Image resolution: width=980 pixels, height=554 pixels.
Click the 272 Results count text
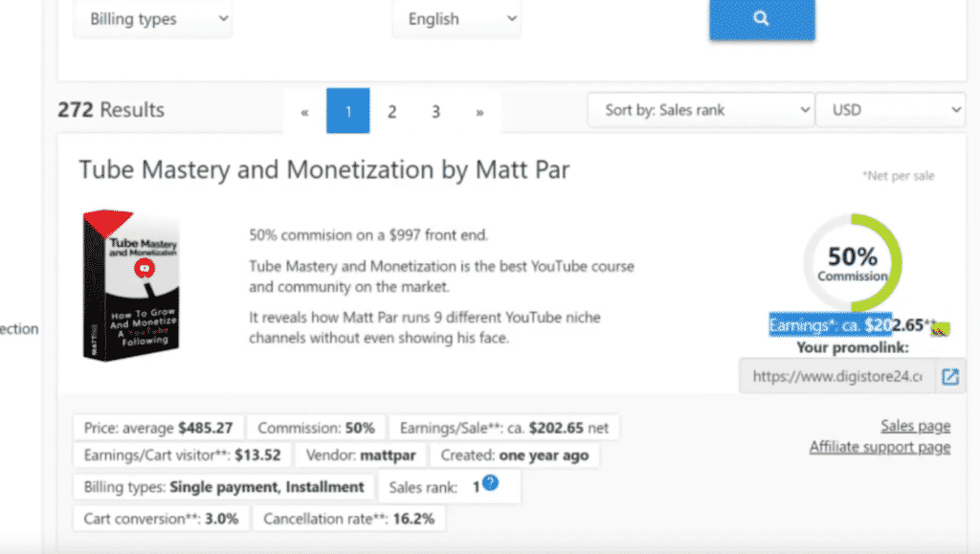coord(111,110)
